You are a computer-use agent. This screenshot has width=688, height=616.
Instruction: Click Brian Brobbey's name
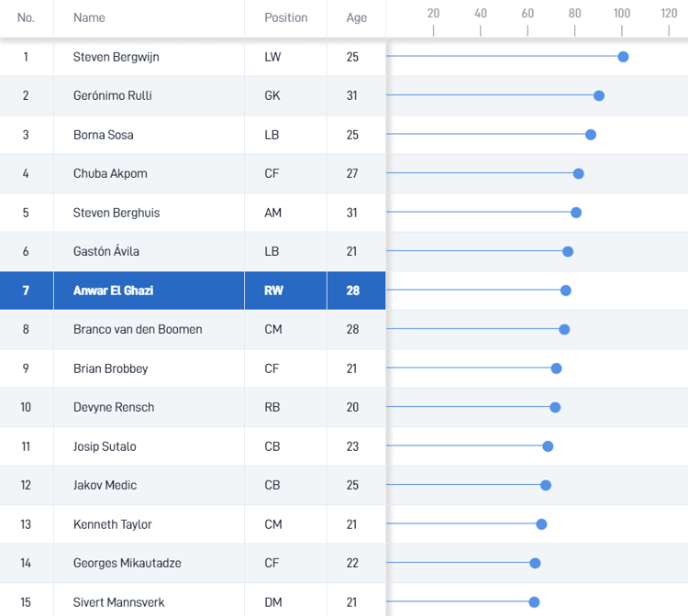(110, 368)
